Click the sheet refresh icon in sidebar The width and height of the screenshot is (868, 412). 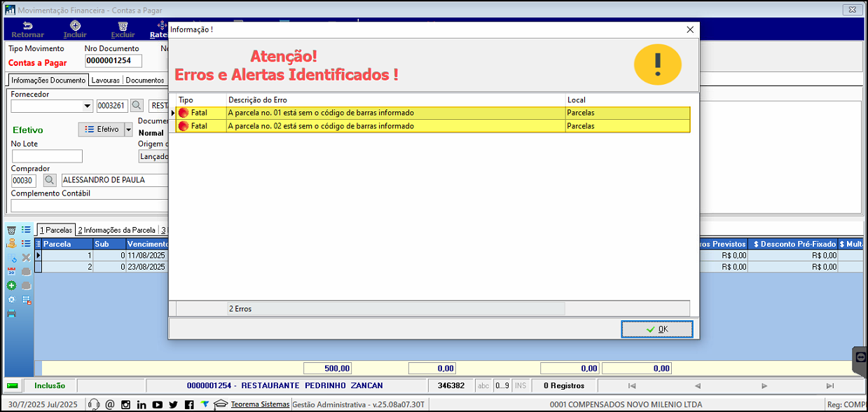(11, 258)
